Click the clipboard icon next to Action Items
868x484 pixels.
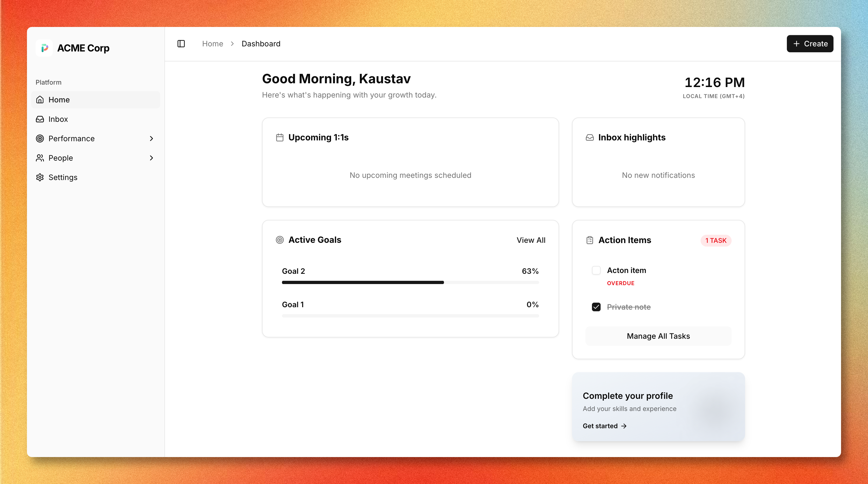pos(589,240)
